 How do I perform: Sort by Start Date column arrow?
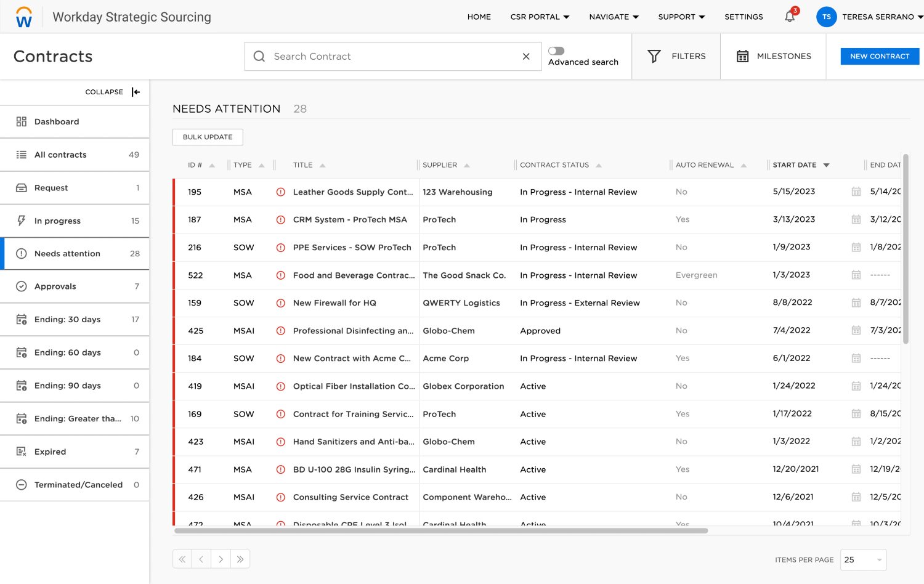coord(827,165)
